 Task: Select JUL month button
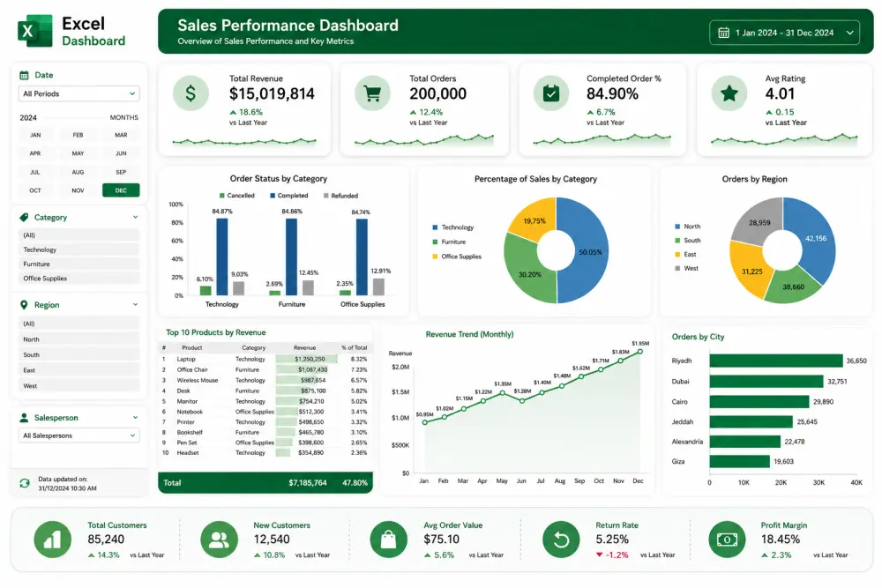pyautogui.click(x=35, y=172)
